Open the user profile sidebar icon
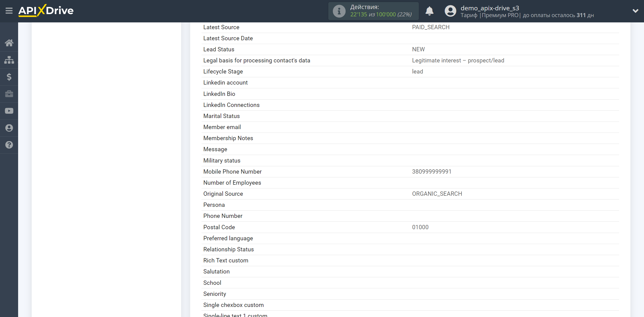Viewport: 644px width, 317px height. [x=9, y=128]
